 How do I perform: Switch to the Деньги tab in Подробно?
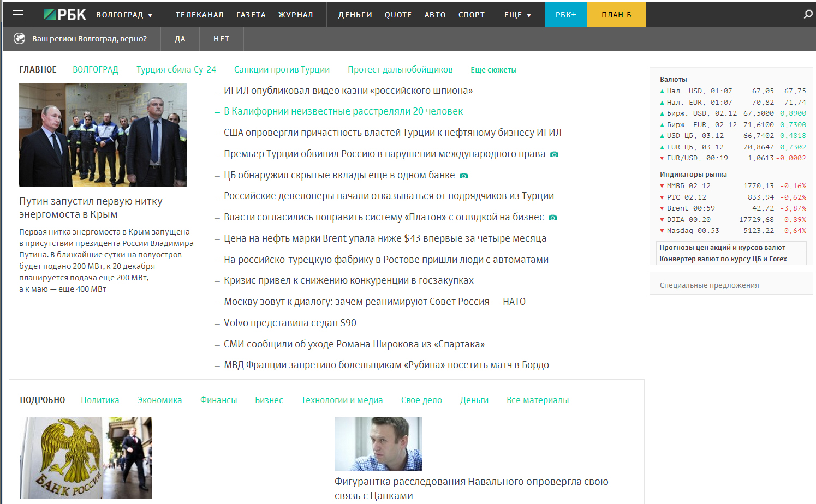[474, 400]
